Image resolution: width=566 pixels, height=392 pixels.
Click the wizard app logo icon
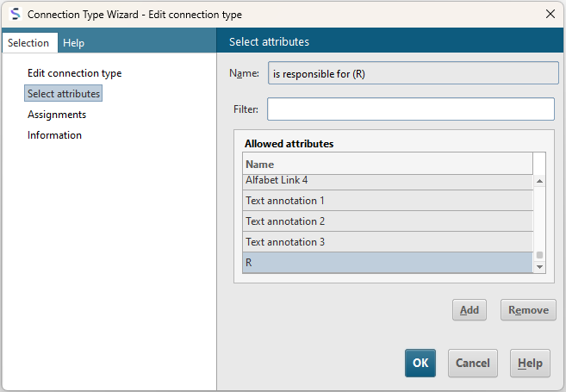(16, 14)
